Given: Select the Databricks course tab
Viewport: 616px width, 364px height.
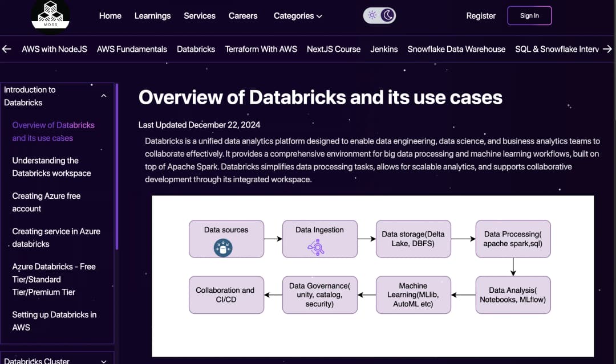Looking at the screenshot, I should (196, 49).
